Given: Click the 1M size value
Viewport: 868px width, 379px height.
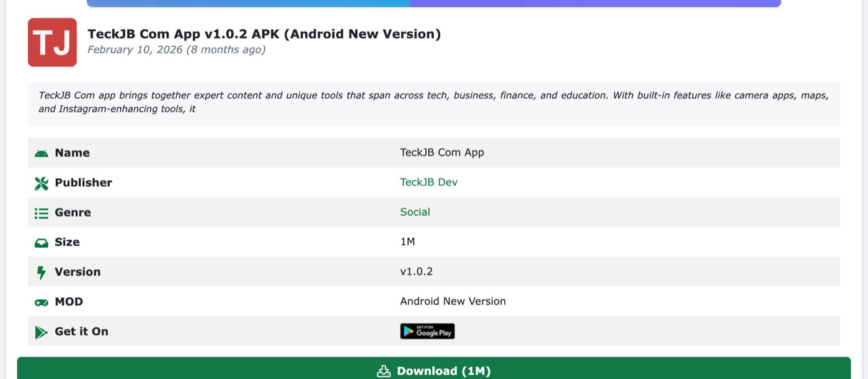Looking at the screenshot, I should click(407, 242).
